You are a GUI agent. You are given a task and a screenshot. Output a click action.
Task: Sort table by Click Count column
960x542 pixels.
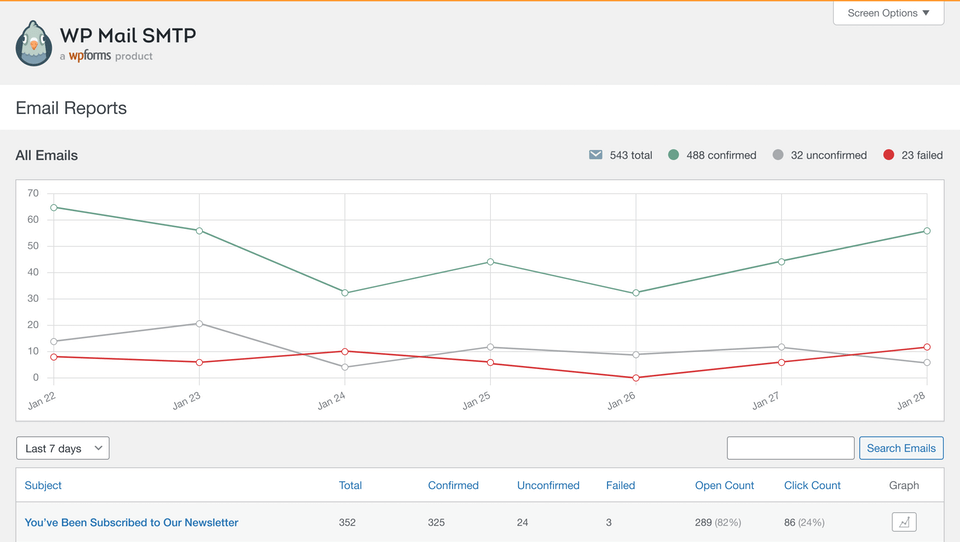(812, 486)
